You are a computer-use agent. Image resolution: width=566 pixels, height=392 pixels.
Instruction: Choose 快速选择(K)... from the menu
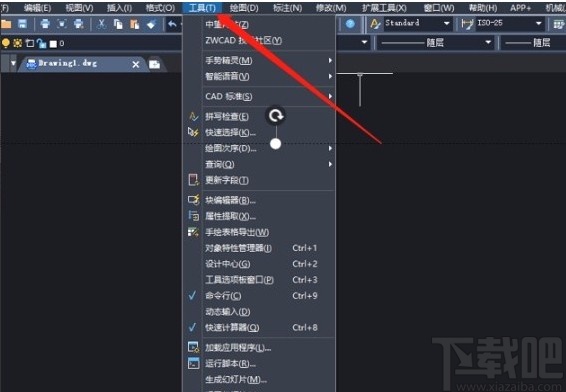coord(258,132)
